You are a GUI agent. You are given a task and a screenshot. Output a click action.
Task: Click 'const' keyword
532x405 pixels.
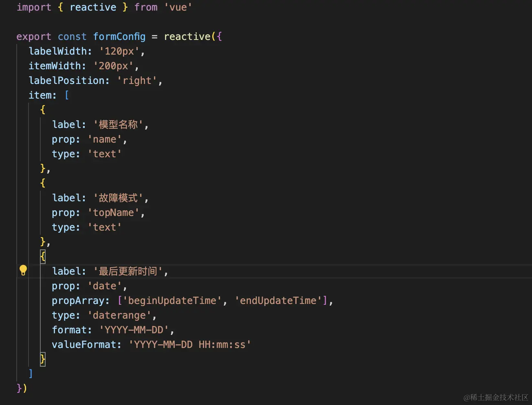click(x=72, y=37)
